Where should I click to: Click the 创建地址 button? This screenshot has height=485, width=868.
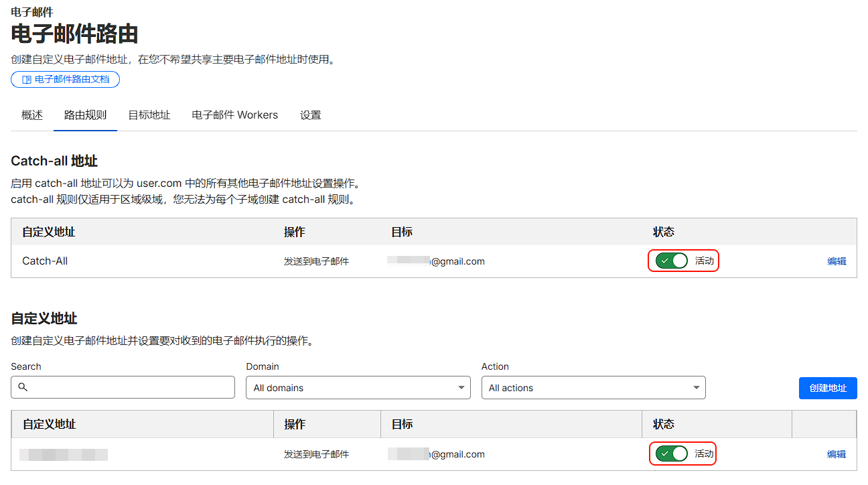pos(828,387)
